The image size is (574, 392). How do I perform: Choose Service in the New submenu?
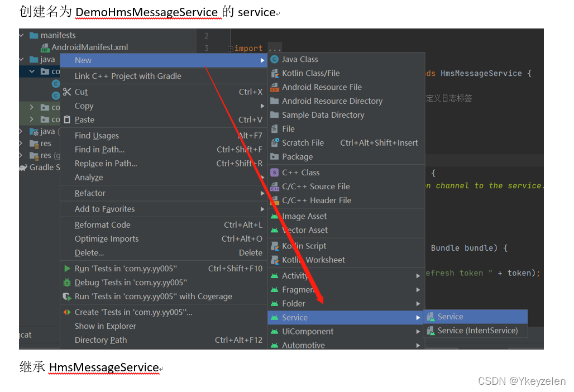click(x=346, y=317)
